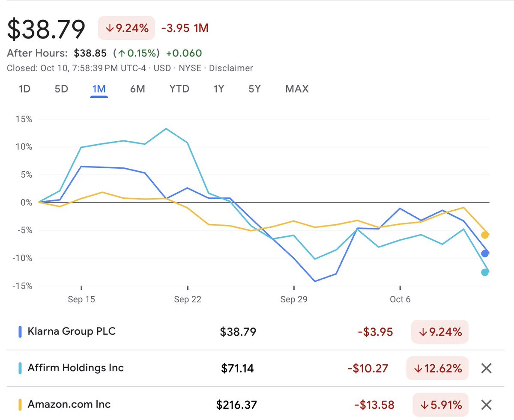This screenshot has height=420, width=514.
Task: Click the Amazon price $216.37
Action: (x=236, y=405)
